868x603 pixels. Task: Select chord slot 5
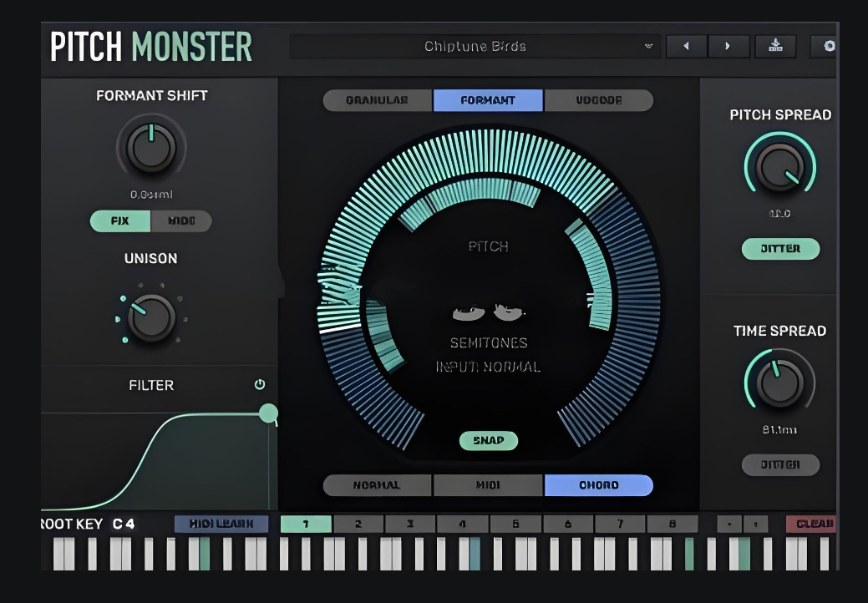(x=515, y=524)
